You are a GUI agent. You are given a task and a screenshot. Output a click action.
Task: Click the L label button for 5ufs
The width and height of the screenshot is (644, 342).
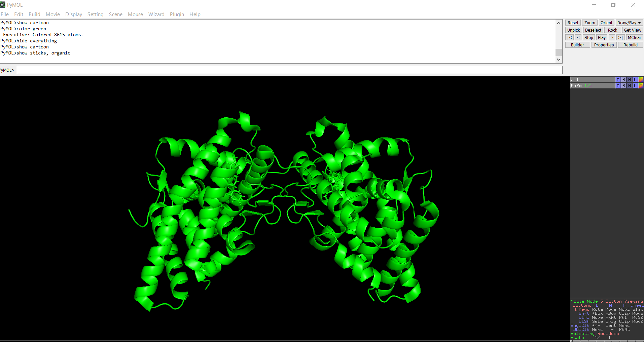coord(635,86)
